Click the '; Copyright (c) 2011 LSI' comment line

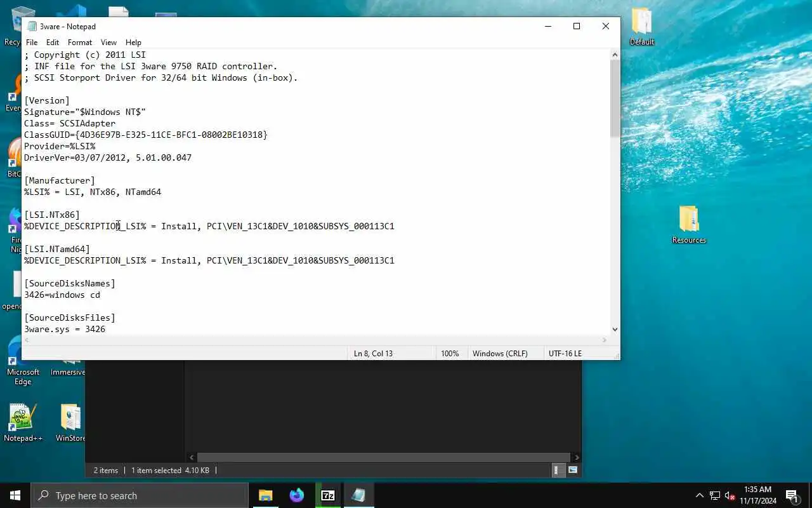85,55
